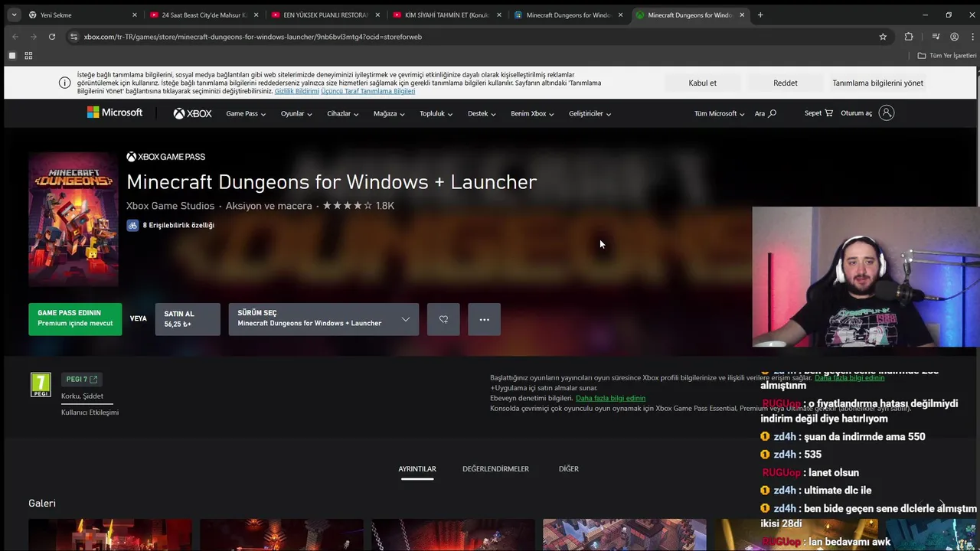Click the Kabul et cookie button

tap(702, 83)
